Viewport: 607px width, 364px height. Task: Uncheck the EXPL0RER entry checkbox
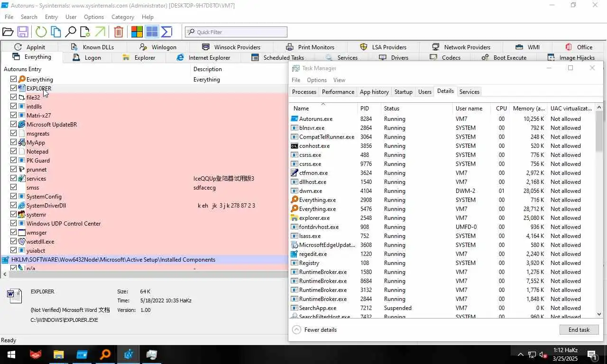pos(13,89)
